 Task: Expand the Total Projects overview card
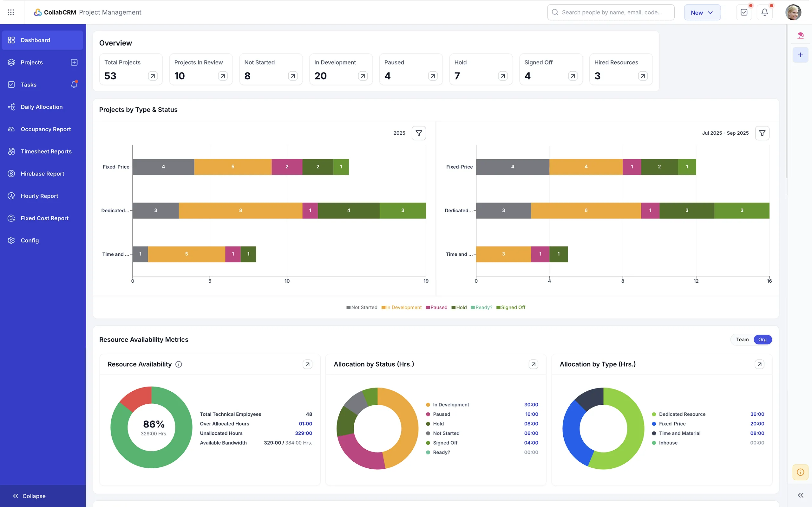point(153,76)
